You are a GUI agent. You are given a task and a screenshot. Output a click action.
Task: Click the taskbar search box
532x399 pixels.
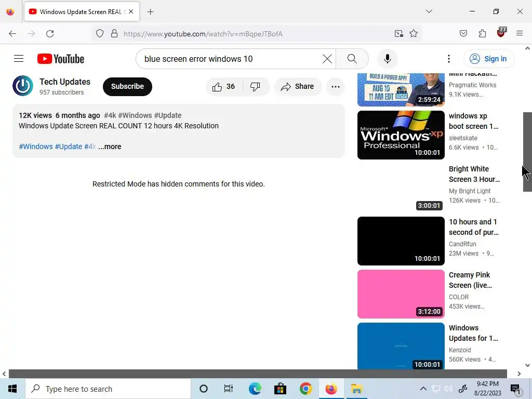click(108, 389)
